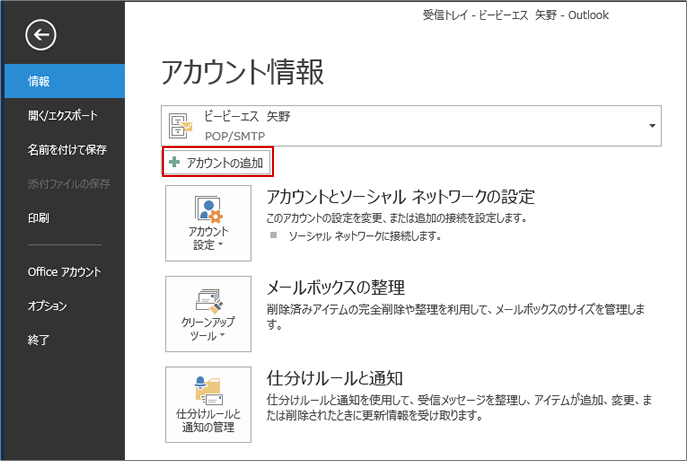The image size is (687, 461).
Task: Click the rules and alerts bell-folder icon
Action: (209, 390)
